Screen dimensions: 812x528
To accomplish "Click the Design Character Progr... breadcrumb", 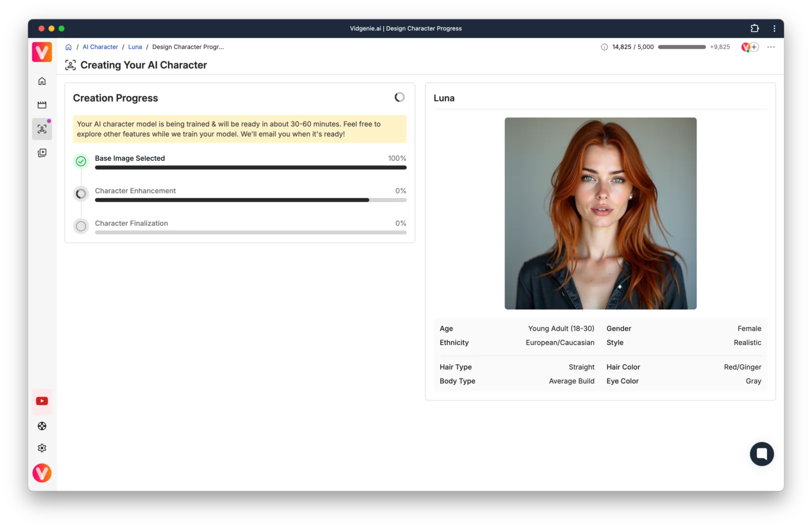I will tap(188, 47).
